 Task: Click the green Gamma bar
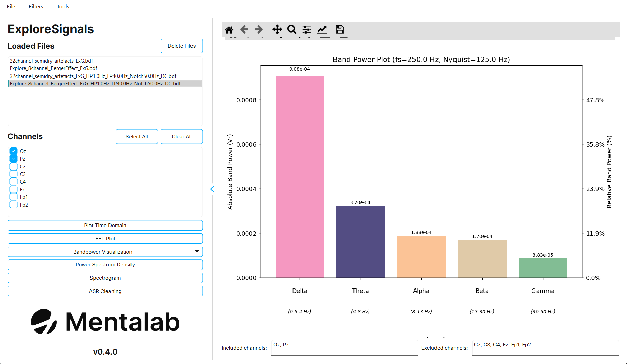point(543,268)
